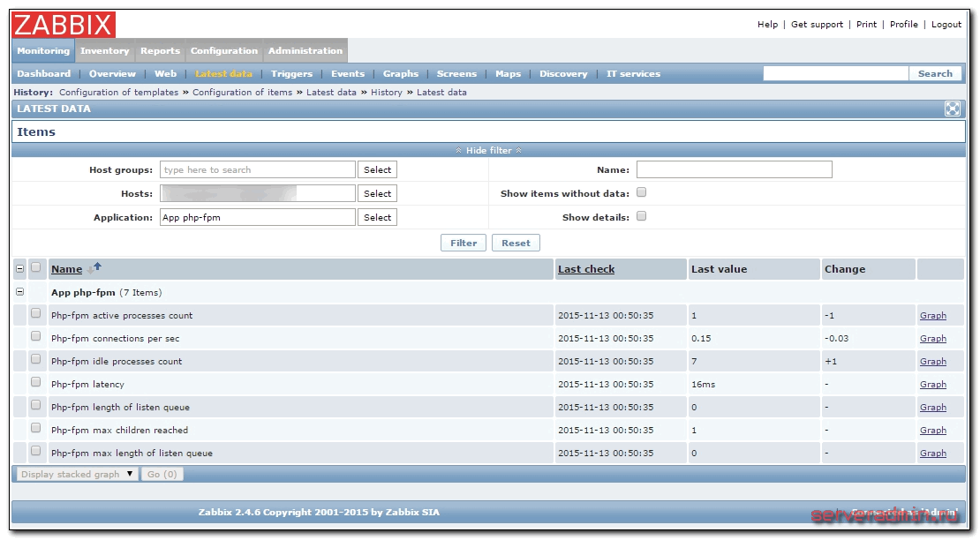Open Graph for Php-fpm idle processes count
Image resolution: width=980 pixels, height=540 pixels.
(x=932, y=362)
